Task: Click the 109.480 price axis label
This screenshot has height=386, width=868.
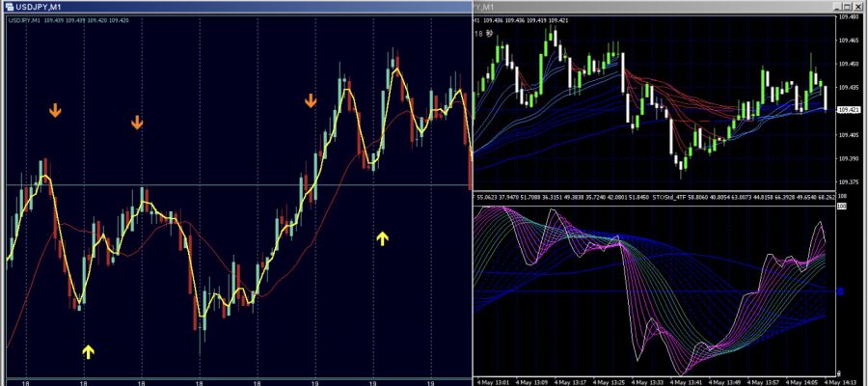Action: (x=849, y=17)
